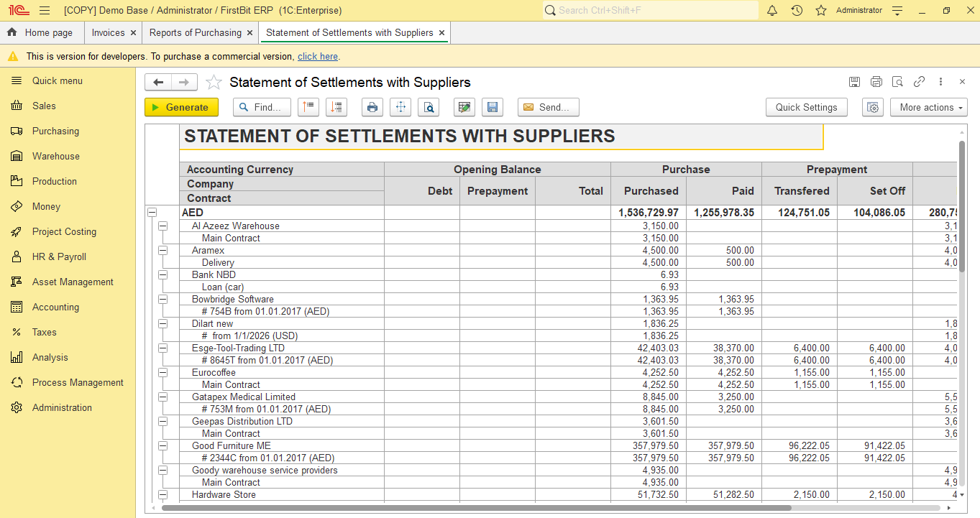Click the four-arrow crosshair toolbar icon
Viewport: 980px width, 518px height.
point(400,107)
